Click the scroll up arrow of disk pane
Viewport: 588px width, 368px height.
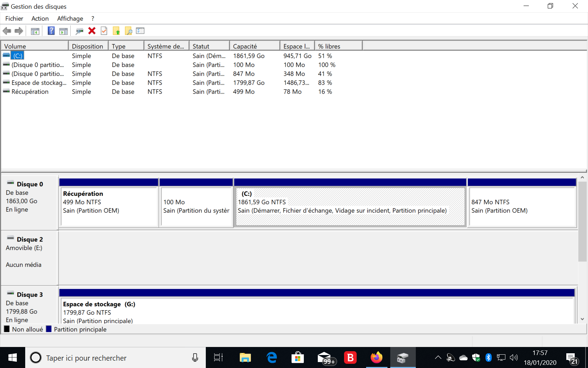coord(582,178)
